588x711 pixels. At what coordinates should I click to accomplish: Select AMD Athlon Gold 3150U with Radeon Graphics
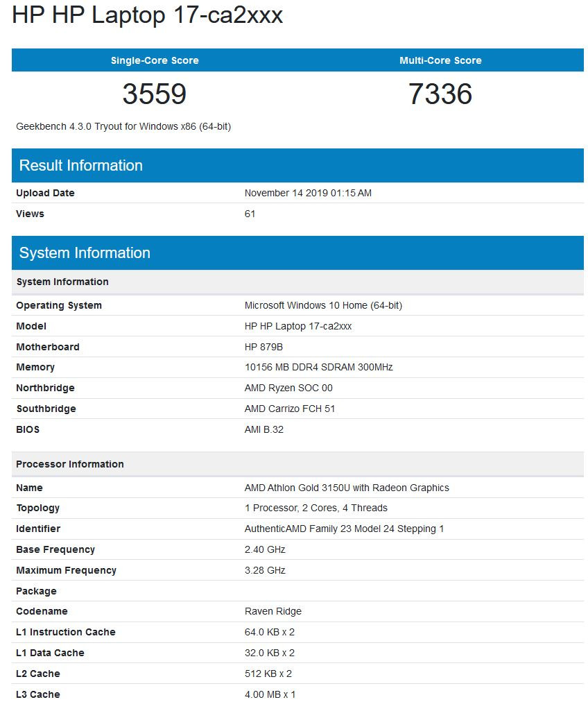tap(347, 488)
